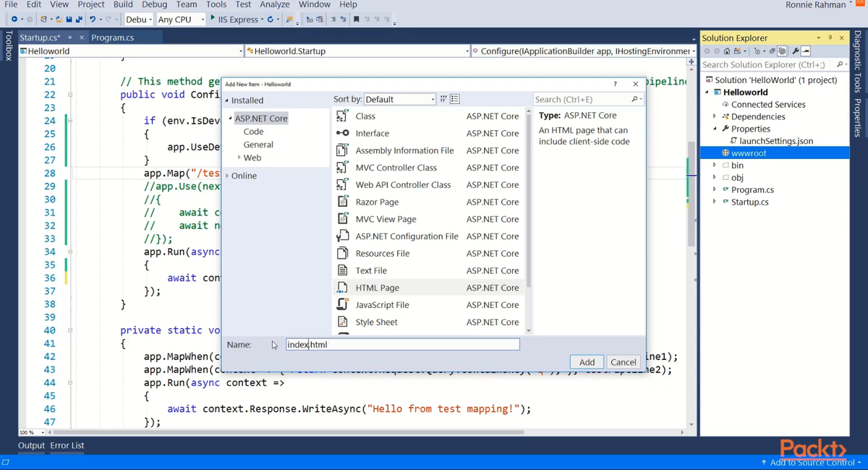Screen dimensions: 868x470
Task: Open the Toolbox side panel tab
Action: point(8,46)
